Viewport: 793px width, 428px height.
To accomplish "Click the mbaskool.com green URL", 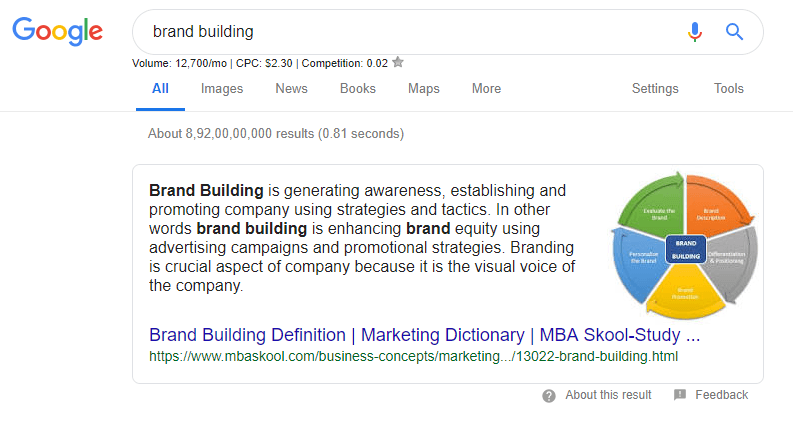I will (414, 355).
